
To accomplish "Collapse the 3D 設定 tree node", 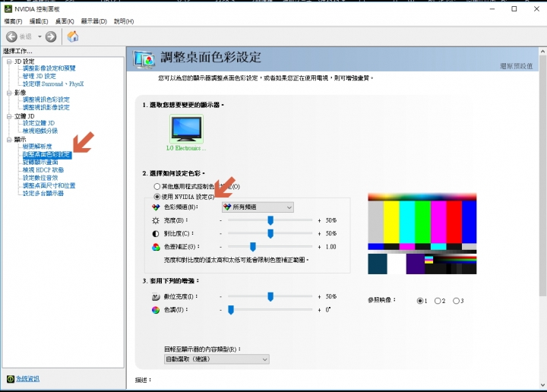I will [9, 62].
